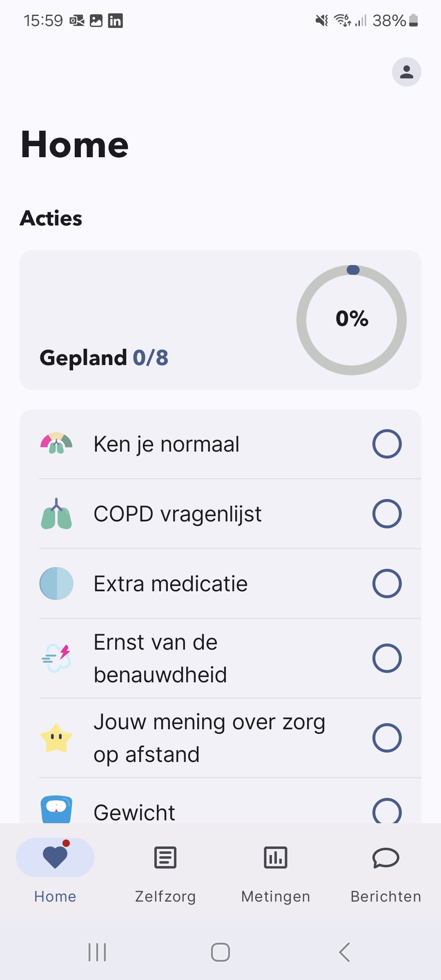Screen dimensions: 441x980
Task: Mark COPD vragenlijst as done
Action: click(x=387, y=514)
